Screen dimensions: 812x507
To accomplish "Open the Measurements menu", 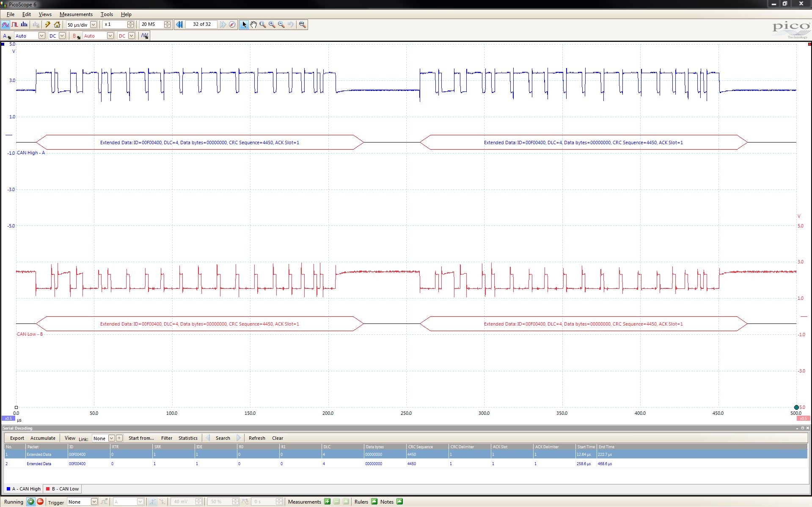I will [76, 14].
